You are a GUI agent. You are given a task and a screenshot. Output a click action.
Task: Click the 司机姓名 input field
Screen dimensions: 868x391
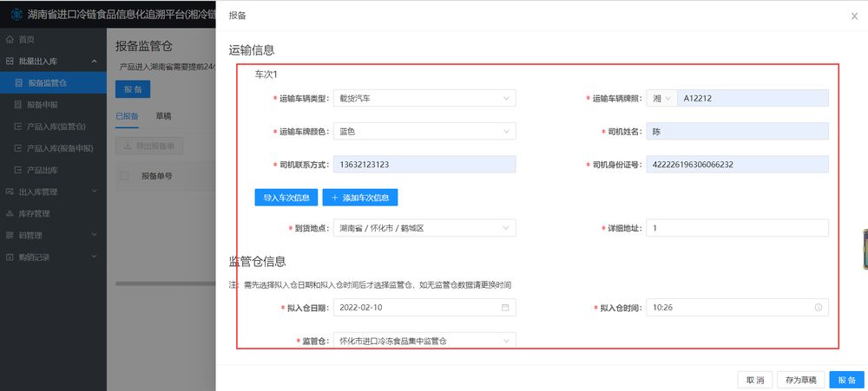[737, 132]
